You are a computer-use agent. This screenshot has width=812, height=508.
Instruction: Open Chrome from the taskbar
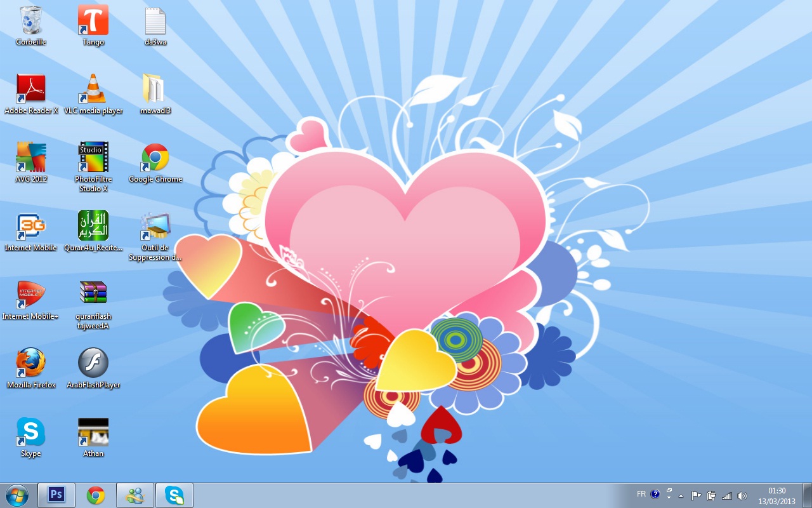96,495
